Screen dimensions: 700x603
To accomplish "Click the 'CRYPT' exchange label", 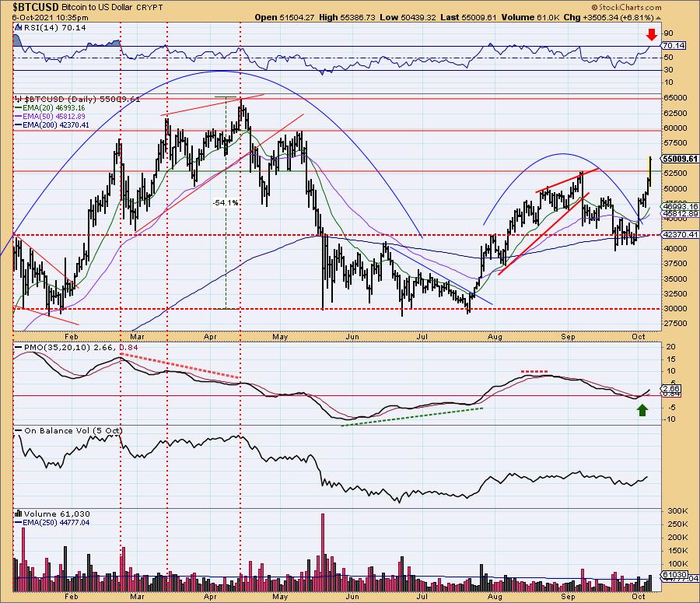I will click(x=149, y=8).
